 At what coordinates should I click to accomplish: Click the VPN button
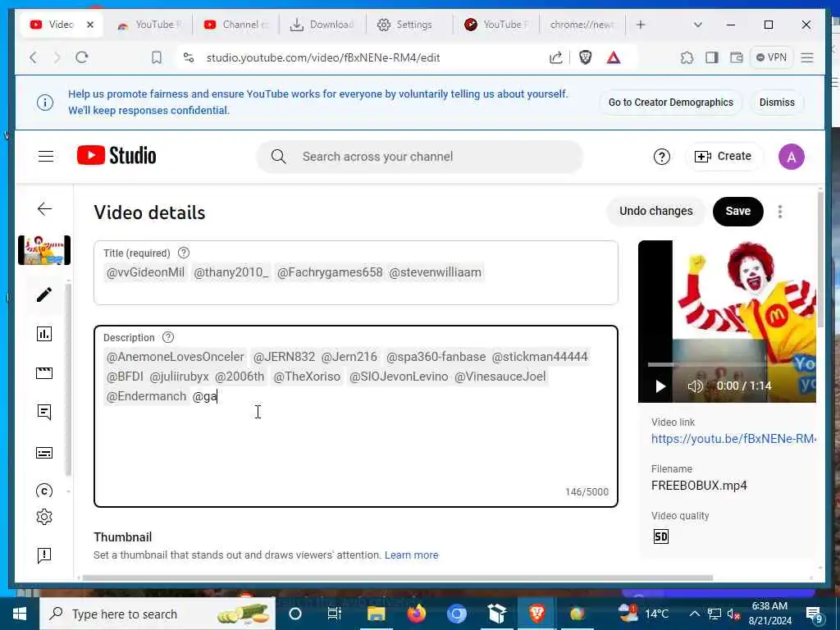point(771,57)
